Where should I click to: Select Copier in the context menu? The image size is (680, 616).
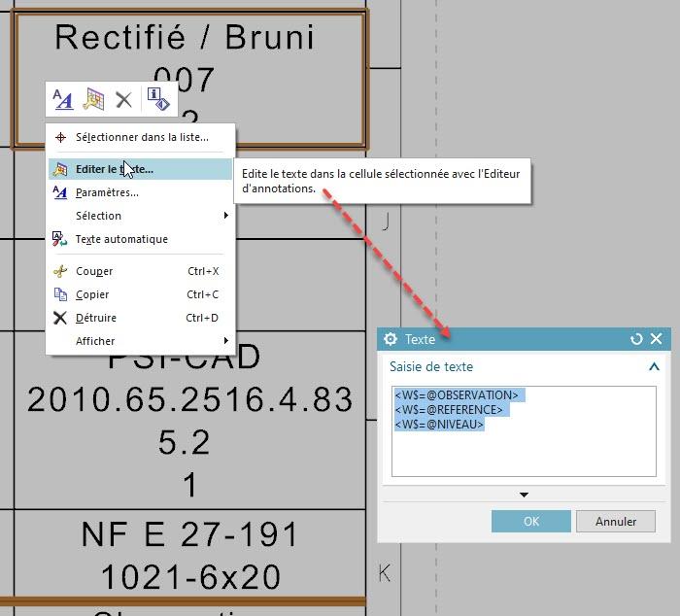click(92, 294)
